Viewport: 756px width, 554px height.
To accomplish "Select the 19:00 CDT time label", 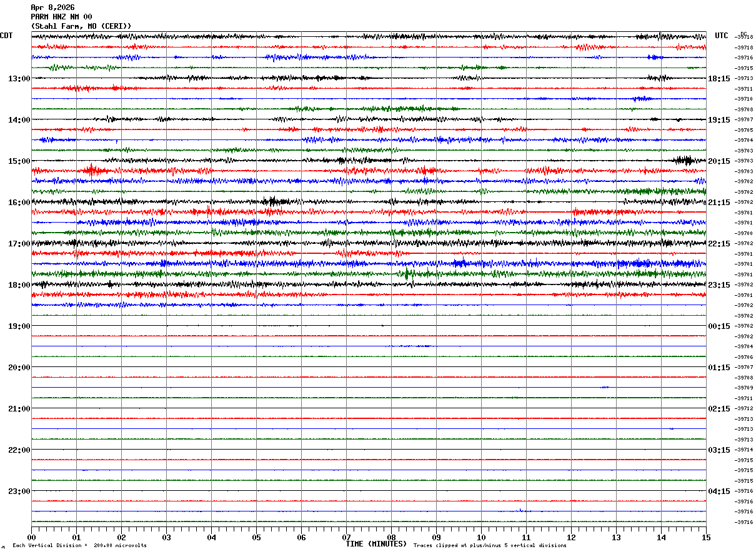I will tap(19, 326).
